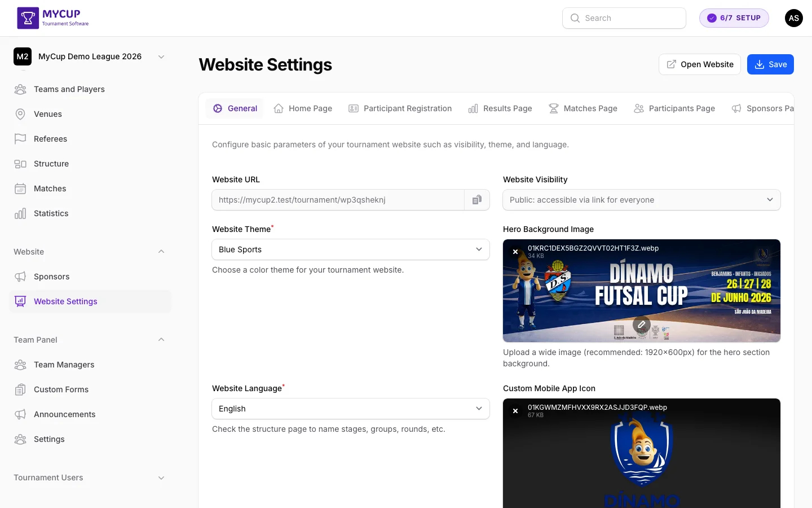Click the Custom Forms clipboard icon

(20, 389)
